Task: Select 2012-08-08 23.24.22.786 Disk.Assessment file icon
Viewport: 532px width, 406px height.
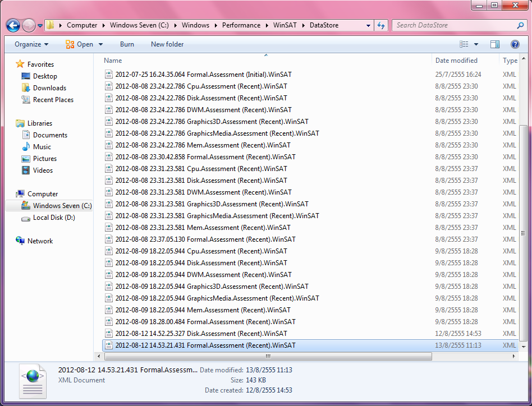Action: point(108,98)
